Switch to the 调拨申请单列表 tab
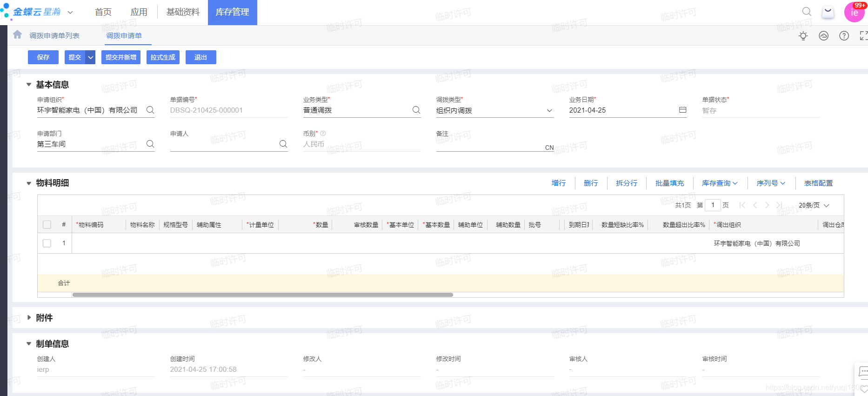The image size is (868, 396). (54, 36)
